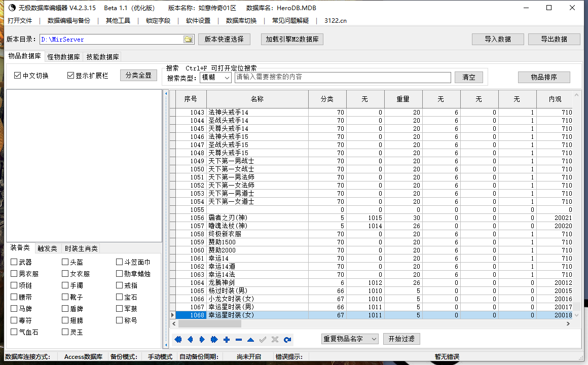This screenshot has height=365, width=588.
Task: Click the app logo icon in title bar
Action: [x=12, y=8]
